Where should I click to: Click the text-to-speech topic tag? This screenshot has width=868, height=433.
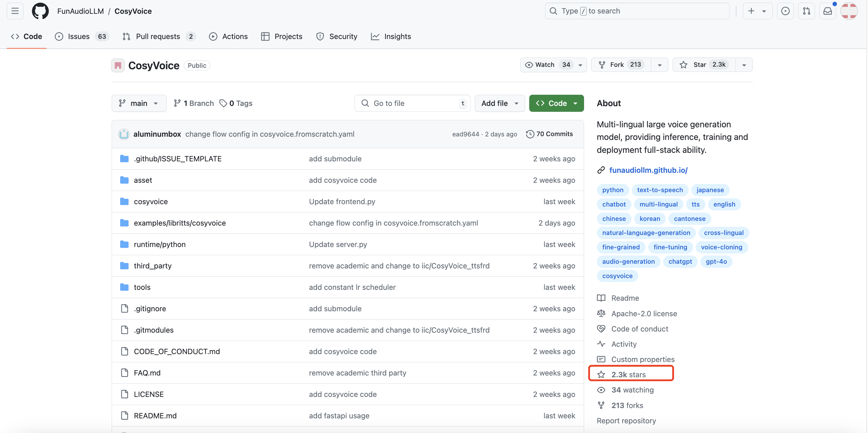(660, 190)
